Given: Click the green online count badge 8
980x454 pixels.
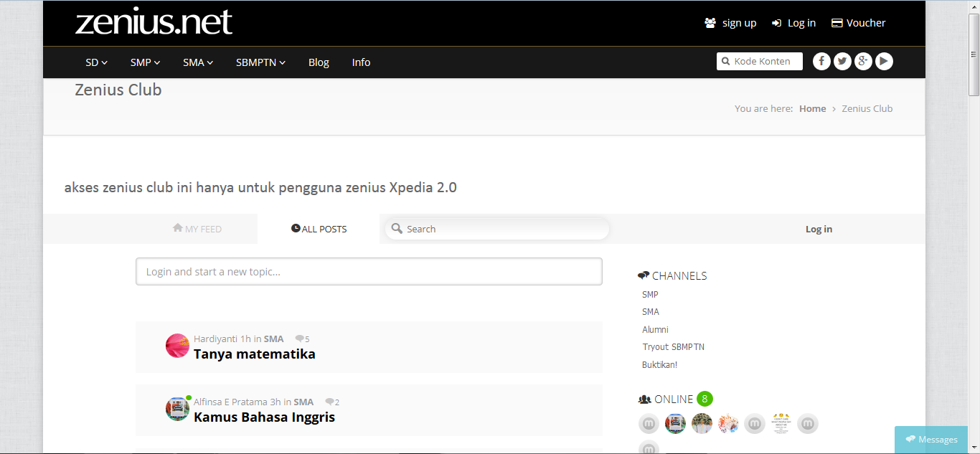Looking at the screenshot, I should [705, 399].
